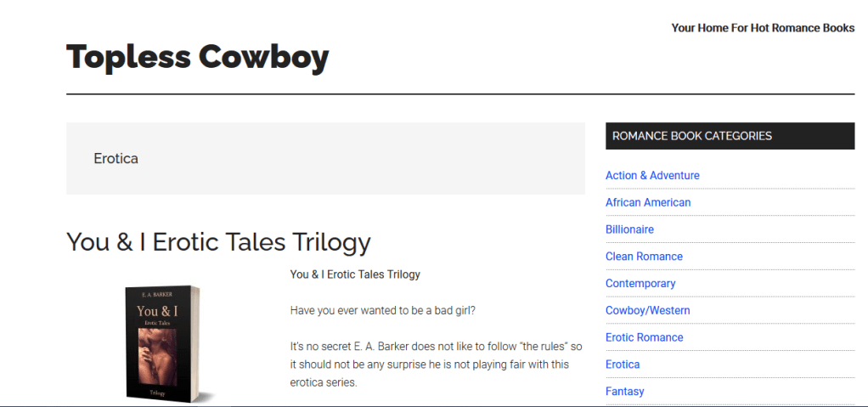This screenshot has width=868, height=407.
Task: Navigate to the Erotic Romance category
Action: point(644,337)
